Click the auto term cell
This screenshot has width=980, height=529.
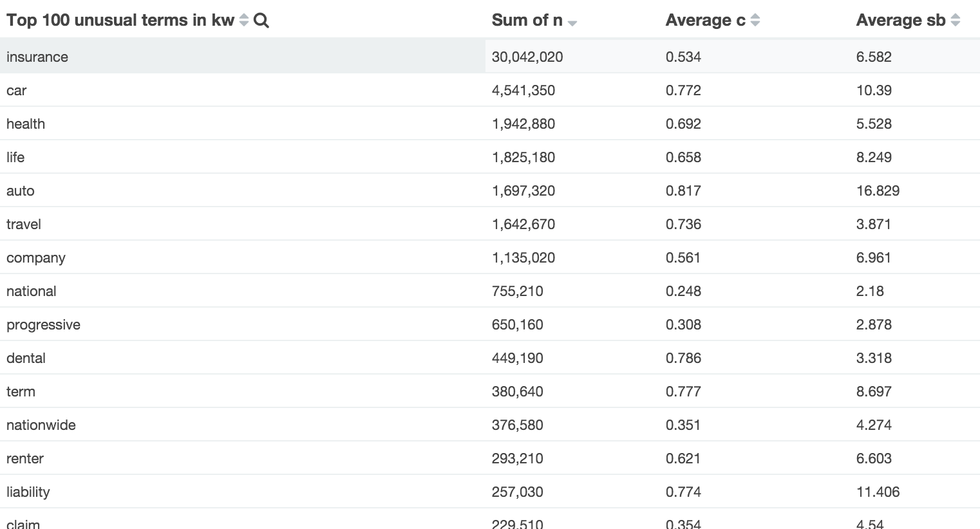click(x=21, y=190)
